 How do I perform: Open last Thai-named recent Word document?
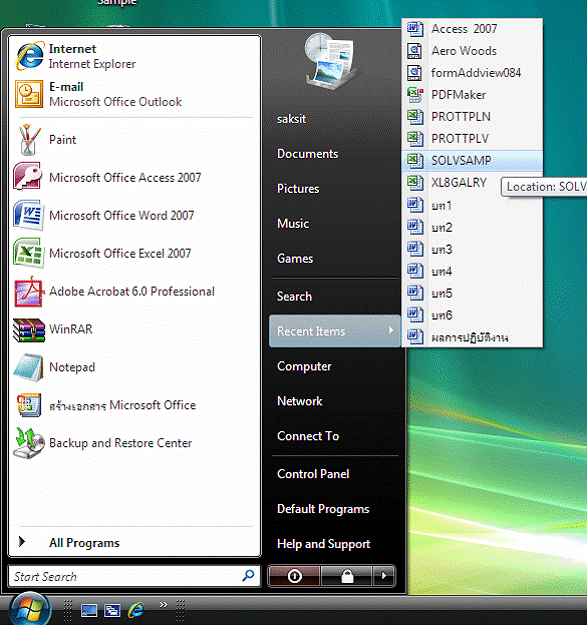click(x=472, y=337)
